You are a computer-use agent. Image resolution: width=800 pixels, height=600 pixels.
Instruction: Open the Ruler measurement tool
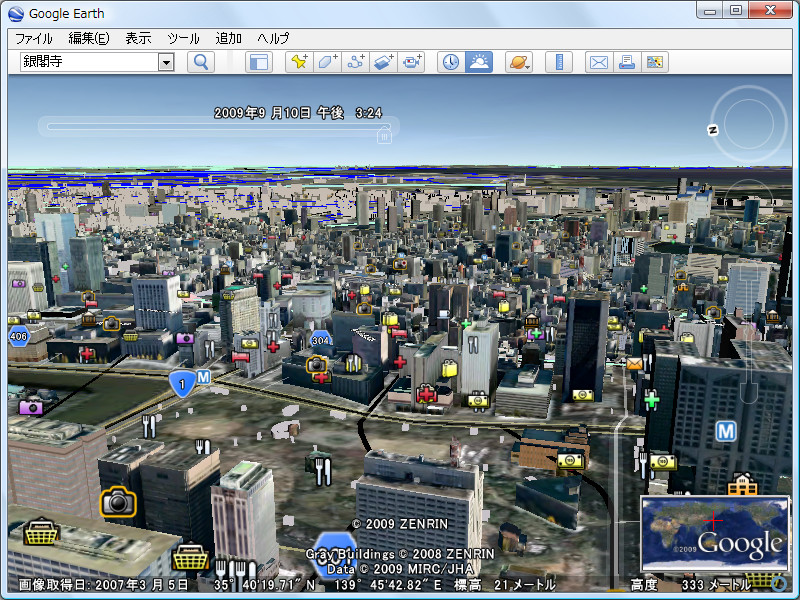pos(558,62)
